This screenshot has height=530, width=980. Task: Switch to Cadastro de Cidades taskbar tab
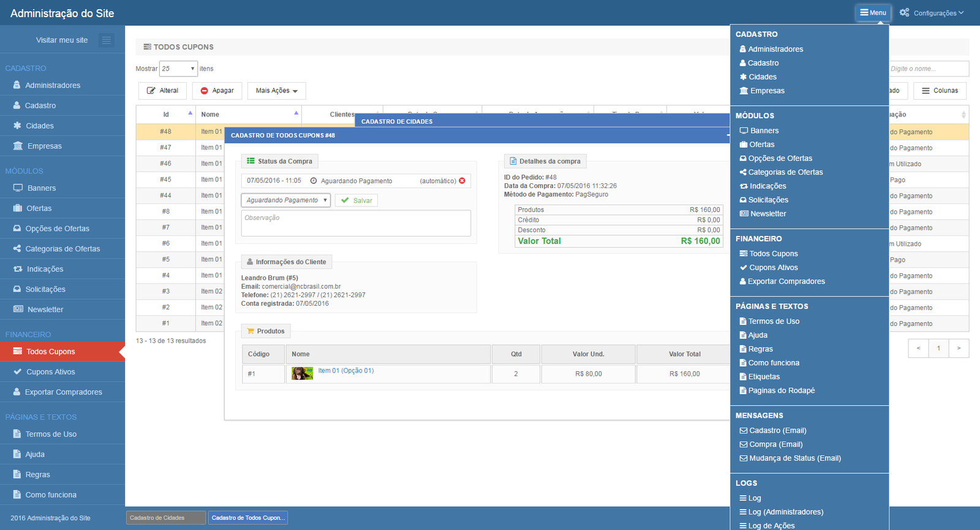coord(166,518)
